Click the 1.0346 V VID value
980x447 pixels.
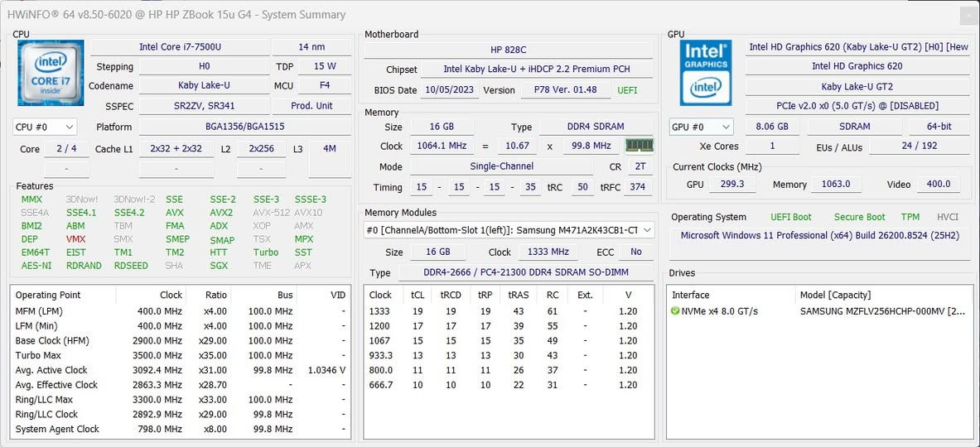[x=327, y=370]
